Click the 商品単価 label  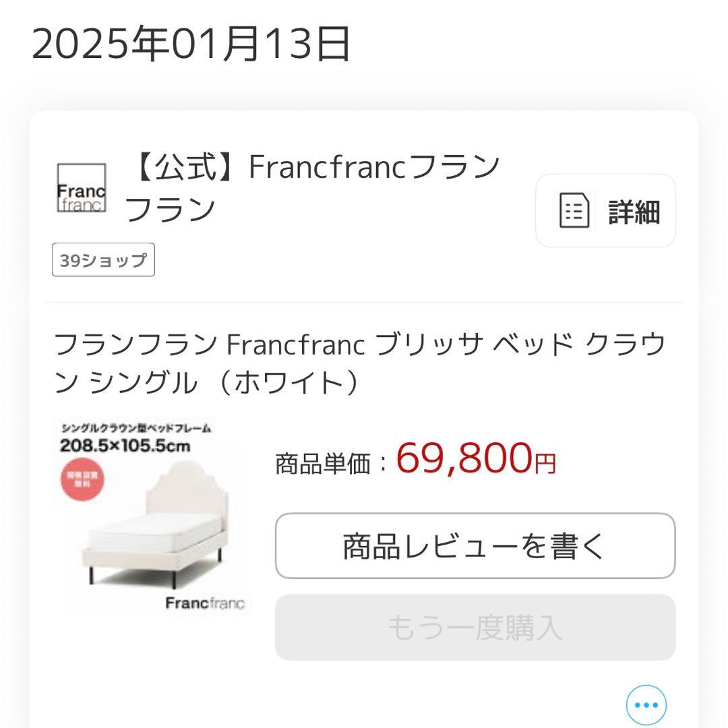point(324,460)
